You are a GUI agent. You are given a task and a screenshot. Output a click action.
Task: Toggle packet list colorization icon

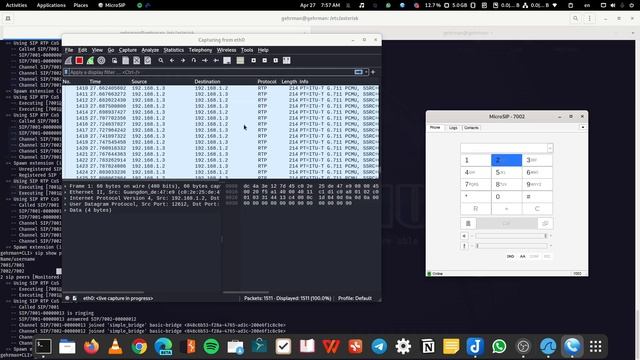(x=240, y=60)
